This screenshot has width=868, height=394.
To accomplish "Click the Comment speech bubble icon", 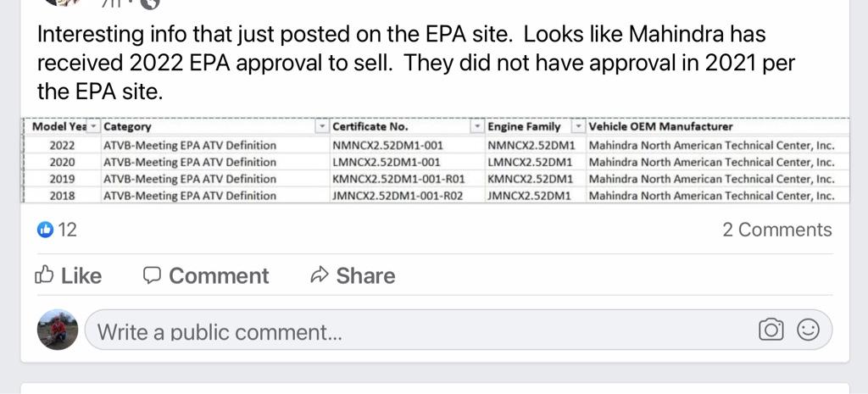I will pyautogui.click(x=152, y=275).
